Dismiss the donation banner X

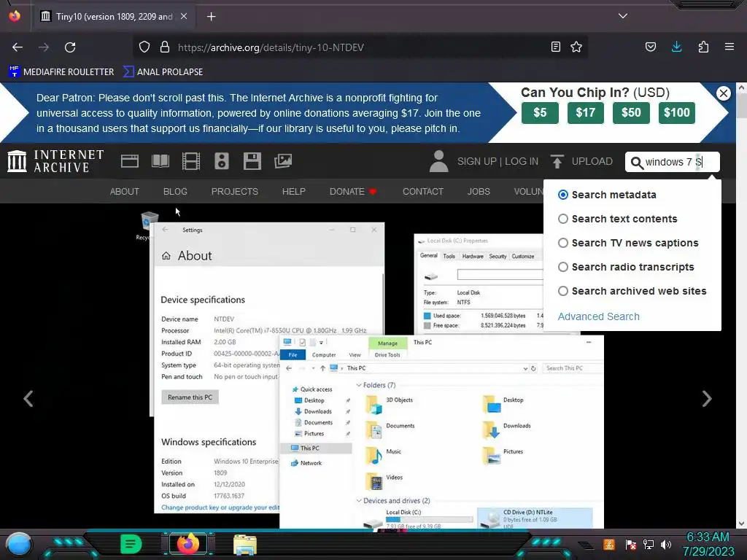click(723, 93)
